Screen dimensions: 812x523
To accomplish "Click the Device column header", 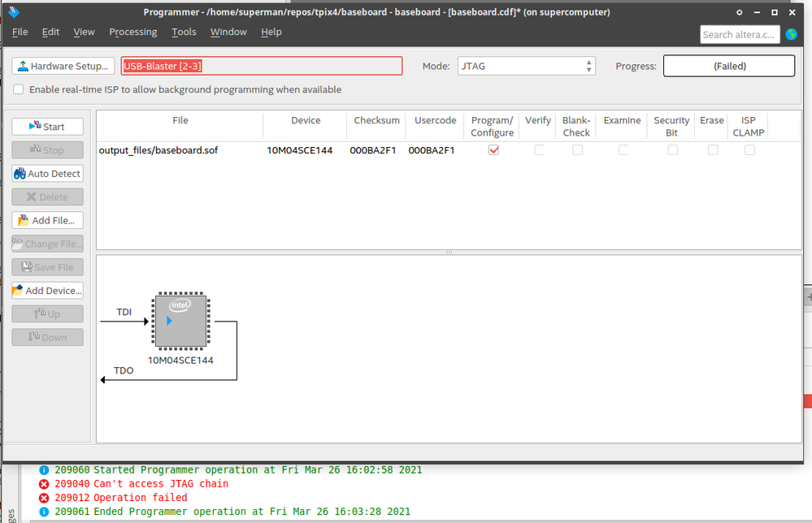I will 306,120.
